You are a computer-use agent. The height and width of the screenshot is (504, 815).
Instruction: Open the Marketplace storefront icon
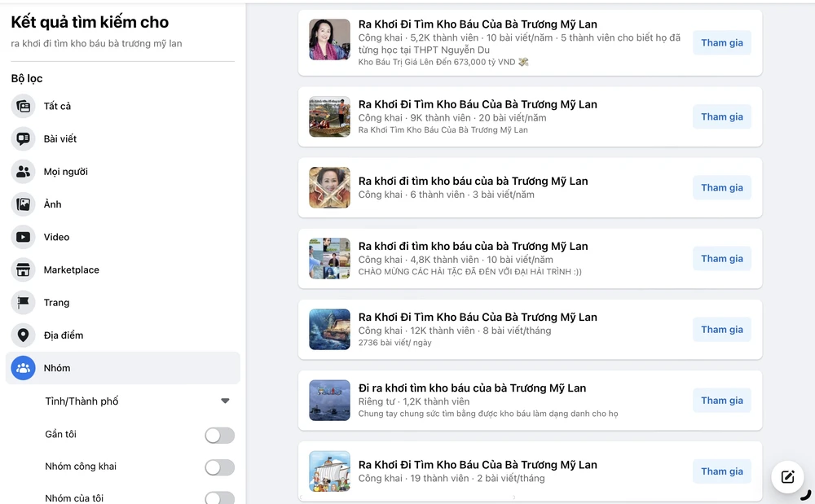23,270
